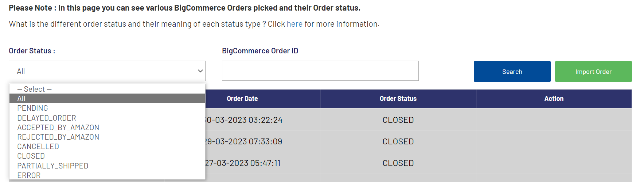
Task: Pick the PENDING status option
Action: tap(33, 108)
